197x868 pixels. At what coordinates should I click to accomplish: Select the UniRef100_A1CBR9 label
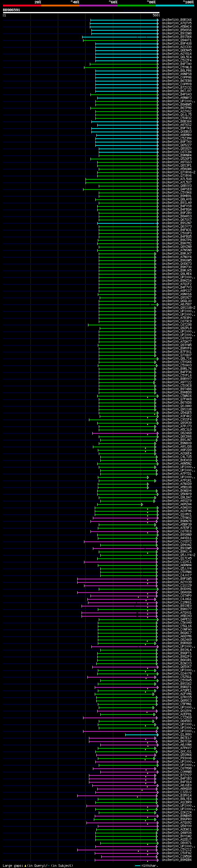(x=177, y=802)
